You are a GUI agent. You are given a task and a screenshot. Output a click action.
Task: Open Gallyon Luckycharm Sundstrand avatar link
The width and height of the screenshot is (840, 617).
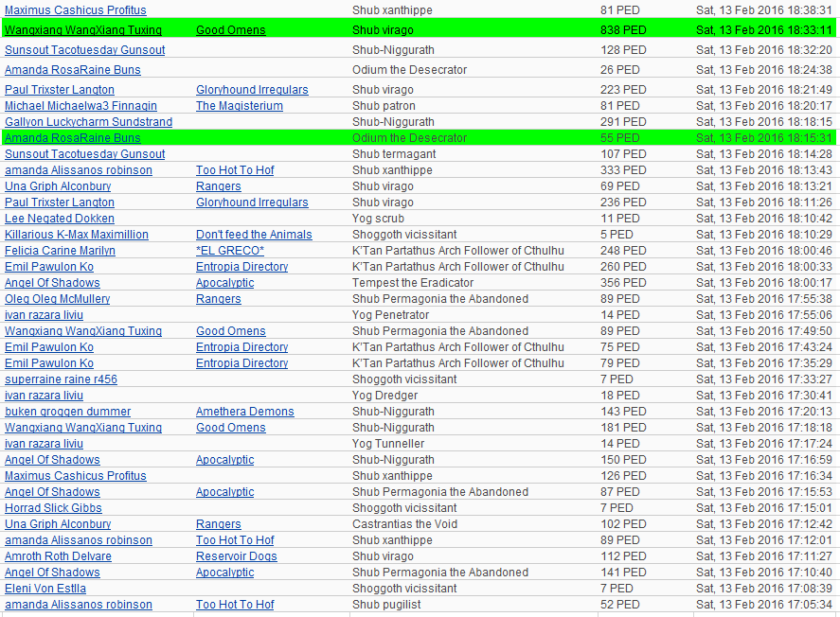coord(88,122)
